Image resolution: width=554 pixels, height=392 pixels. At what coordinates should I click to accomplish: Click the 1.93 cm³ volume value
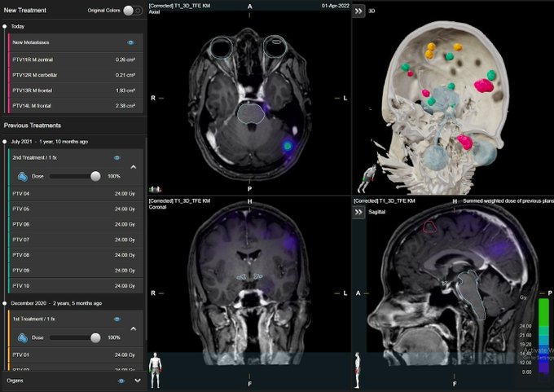click(x=125, y=90)
